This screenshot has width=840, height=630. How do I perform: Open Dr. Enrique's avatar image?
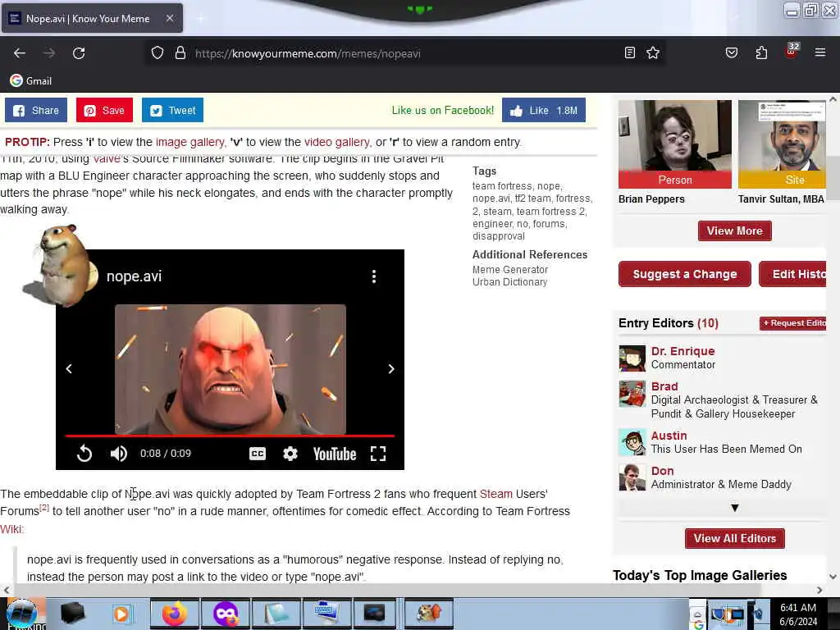point(632,358)
